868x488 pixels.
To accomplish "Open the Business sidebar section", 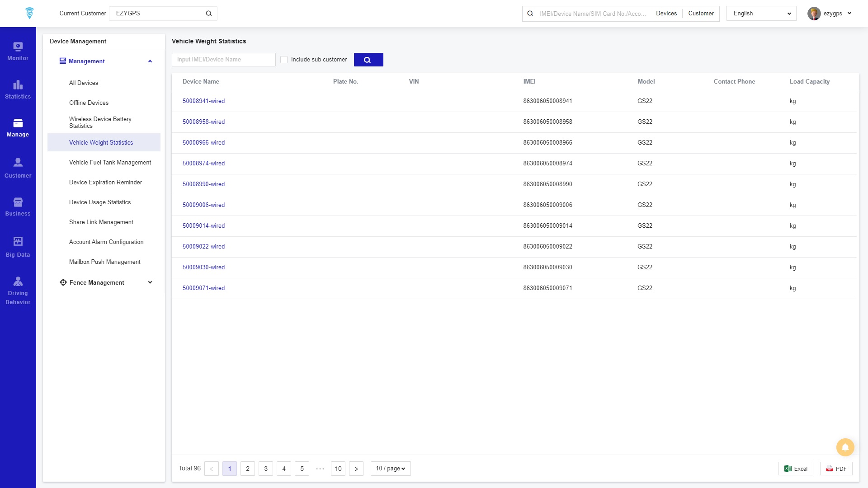I will tap(18, 206).
